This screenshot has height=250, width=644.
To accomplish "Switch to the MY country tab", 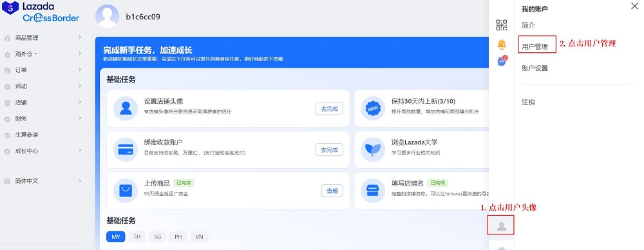I will tap(116, 237).
